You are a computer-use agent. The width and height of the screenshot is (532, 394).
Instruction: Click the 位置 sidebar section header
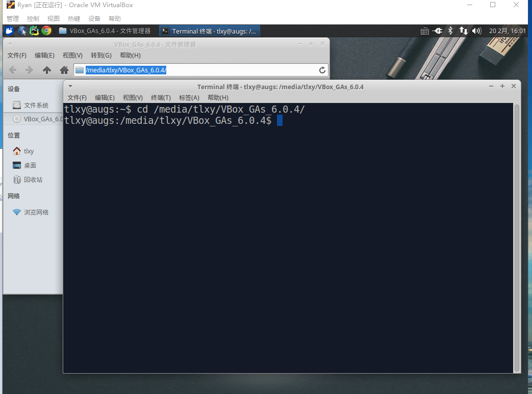click(x=14, y=135)
